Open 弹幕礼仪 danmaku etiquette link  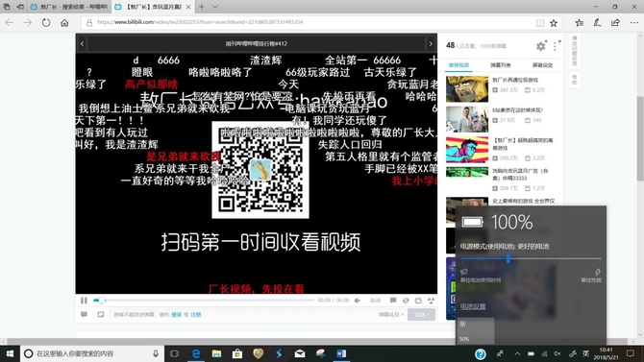(x=390, y=314)
